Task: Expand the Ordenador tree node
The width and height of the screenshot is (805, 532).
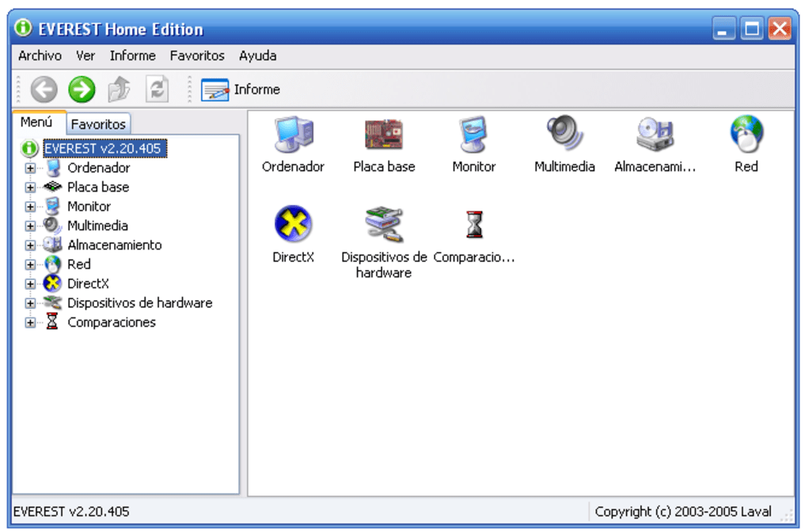Action: click(x=30, y=168)
